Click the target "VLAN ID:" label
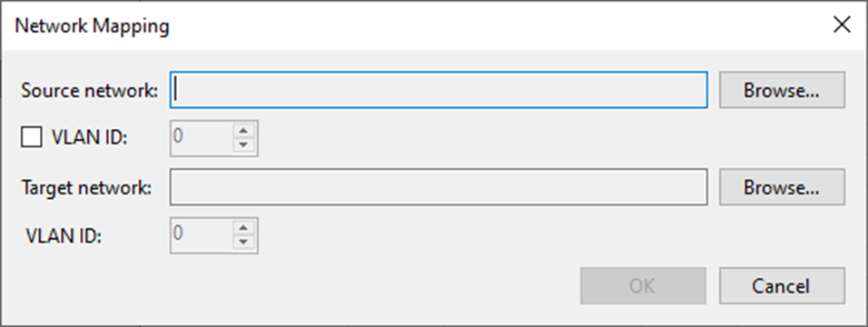 pyautogui.click(x=64, y=236)
